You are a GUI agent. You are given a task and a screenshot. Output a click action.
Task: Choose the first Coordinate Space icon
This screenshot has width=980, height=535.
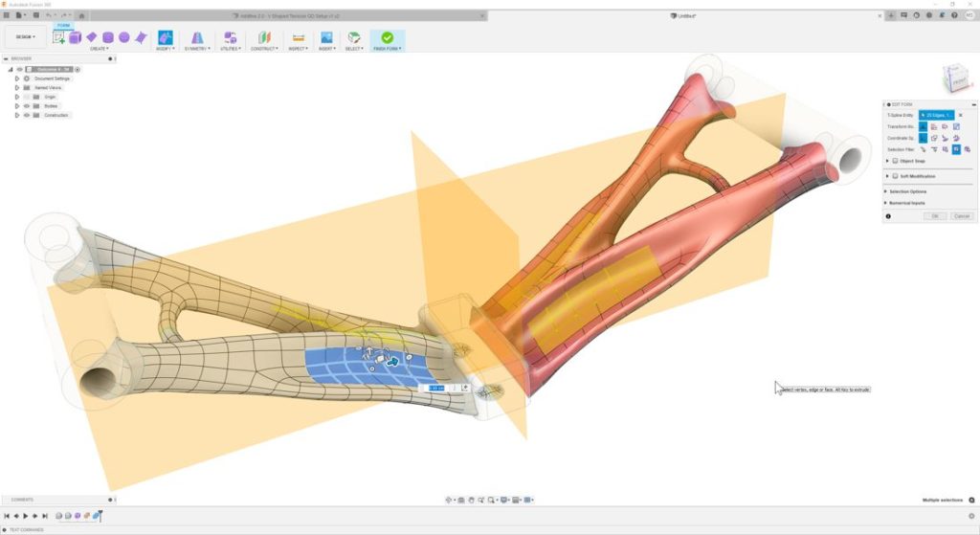[x=923, y=138]
